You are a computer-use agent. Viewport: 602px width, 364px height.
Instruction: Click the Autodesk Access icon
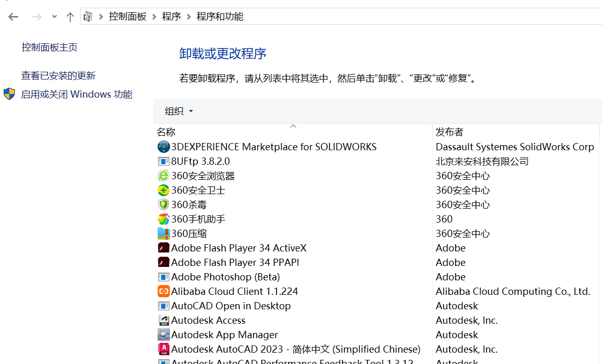[164, 320]
